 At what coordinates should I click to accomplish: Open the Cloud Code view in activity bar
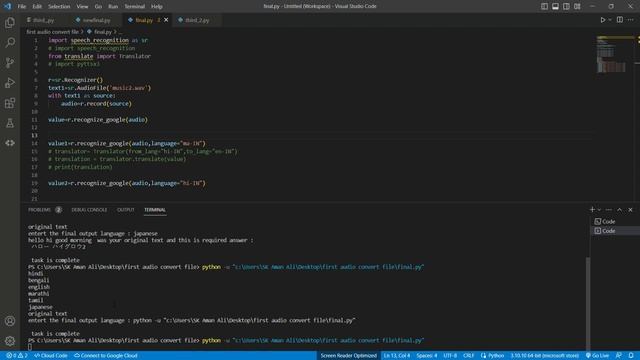click(10, 142)
